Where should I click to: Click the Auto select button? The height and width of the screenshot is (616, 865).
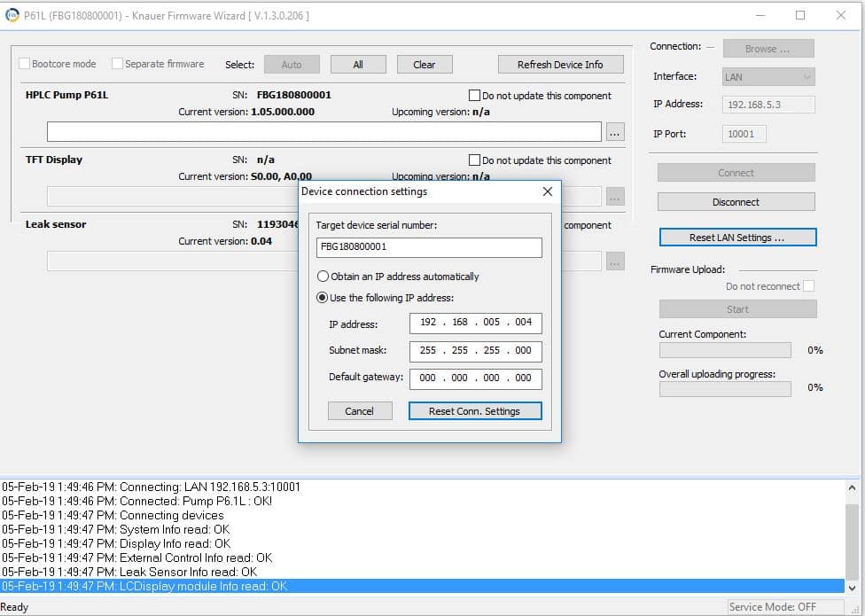coord(292,65)
